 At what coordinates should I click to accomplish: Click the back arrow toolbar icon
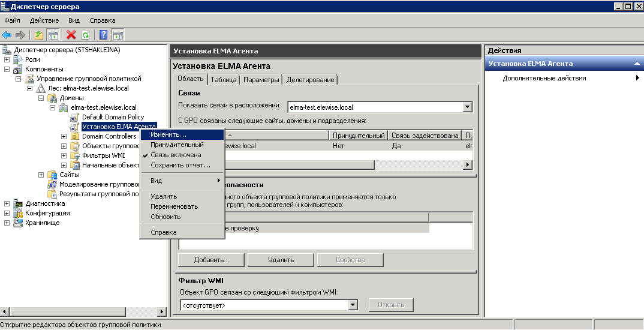[7, 35]
